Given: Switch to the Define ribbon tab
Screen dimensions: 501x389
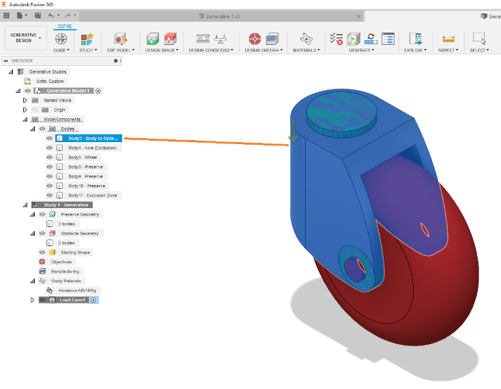Looking at the screenshot, I should click(x=65, y=26).
